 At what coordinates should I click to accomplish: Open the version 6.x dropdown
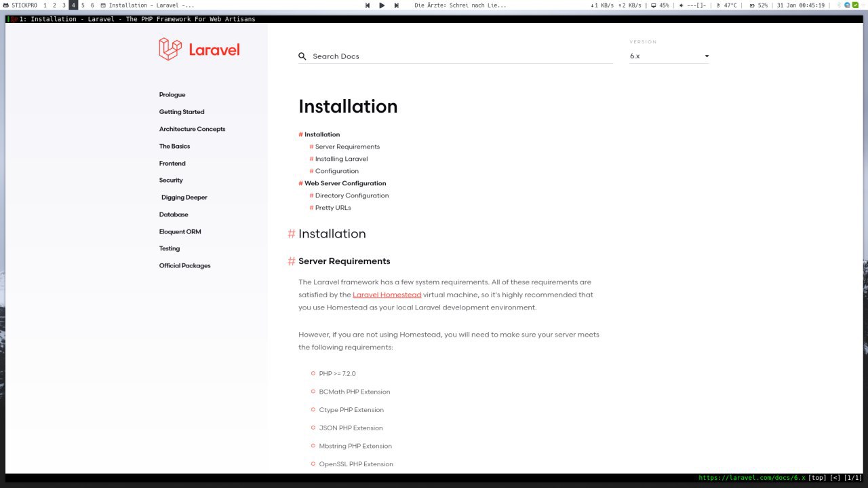pos(669,56)
